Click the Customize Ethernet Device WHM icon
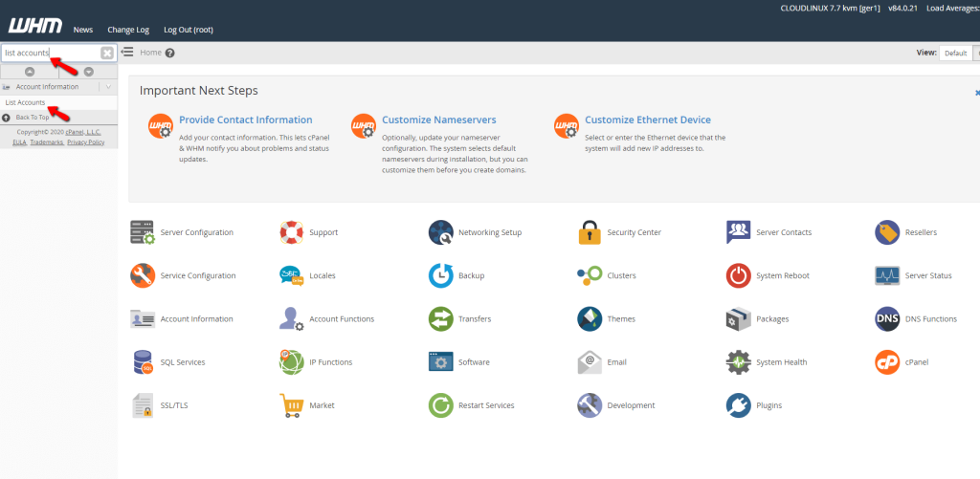The height and width of the screenshot is (479, 980). coord(567,125)
